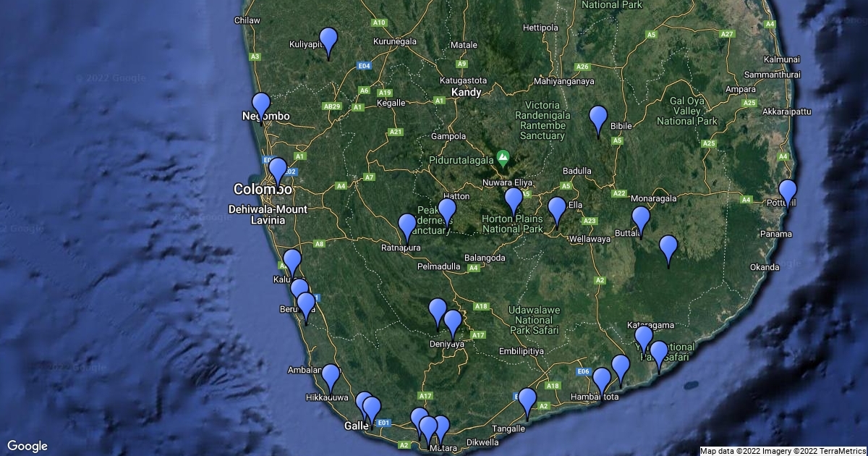Click the Google logo in the corner
The height and width of the screenshot is (456, 868).
27,446
